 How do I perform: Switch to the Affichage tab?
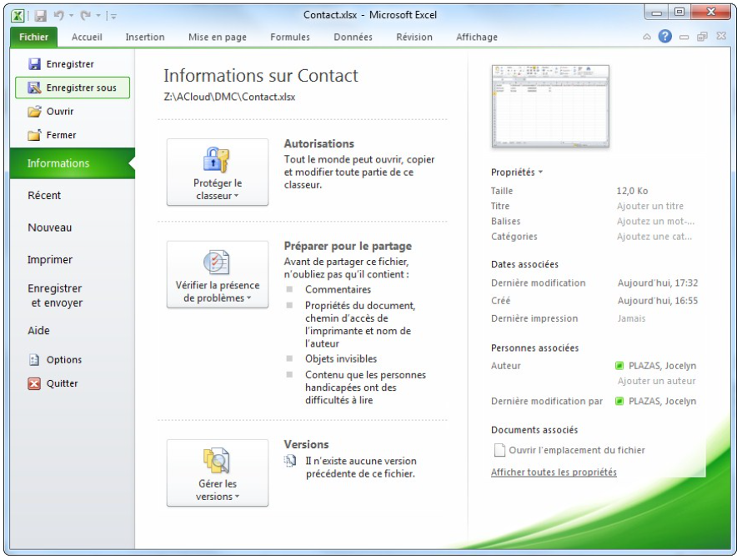pos(477,37)
